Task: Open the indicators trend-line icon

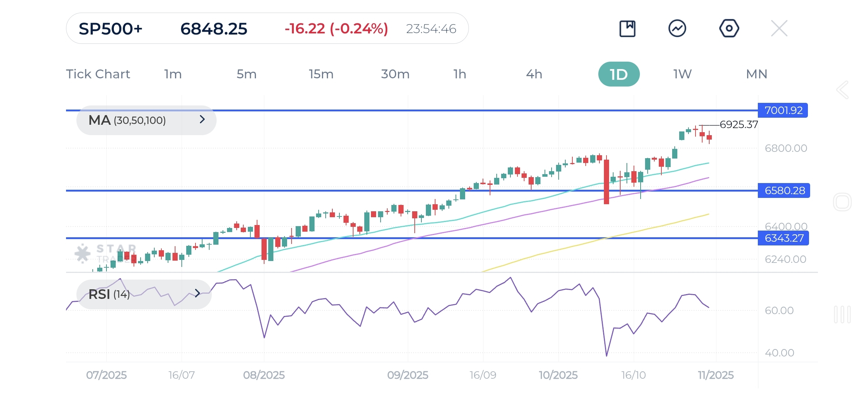Action: [x=677, y=29]
